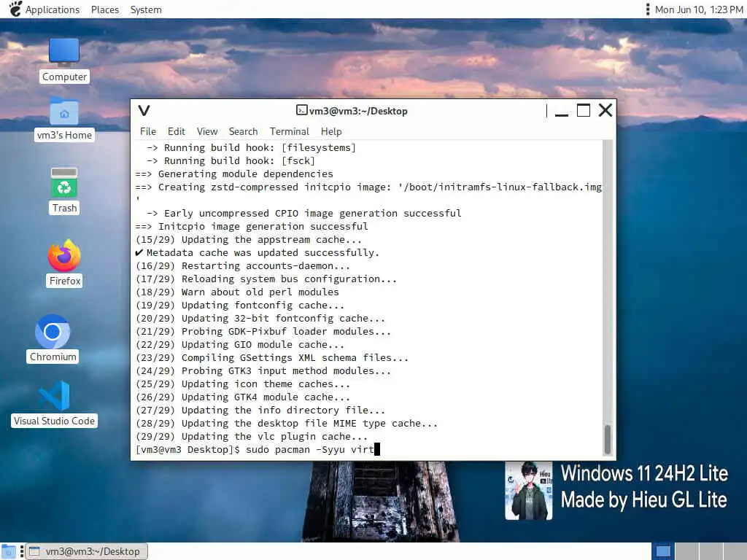The image size is (747, 560).
Task: Switch to the second workspace
Action: (687, 551)
